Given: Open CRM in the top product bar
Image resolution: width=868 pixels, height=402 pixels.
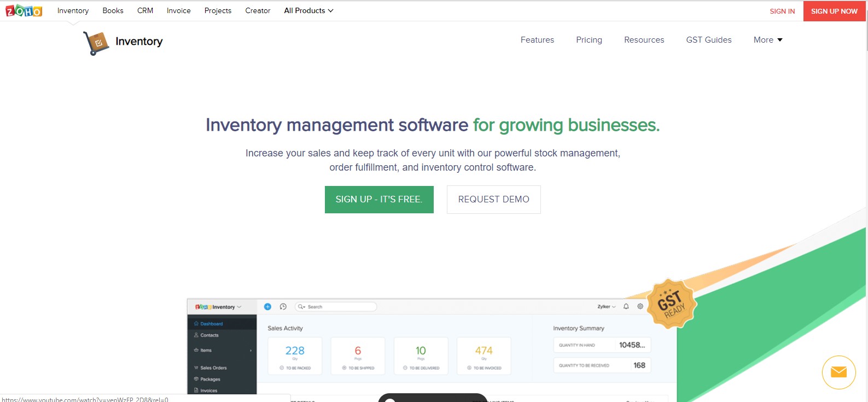Looking at the screenshot, I should click(145, 10).
